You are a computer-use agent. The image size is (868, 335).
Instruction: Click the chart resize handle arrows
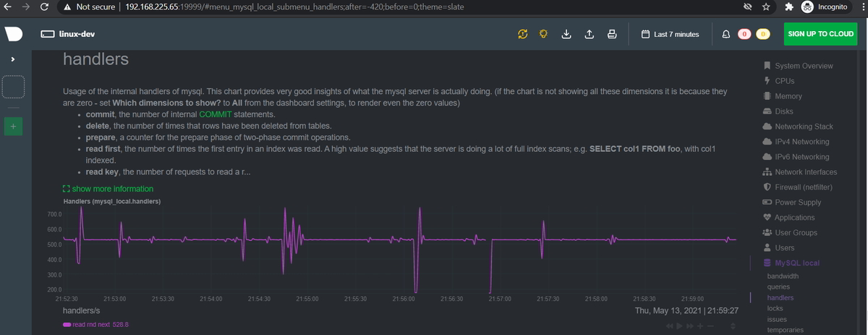click(x=733, y=327)
